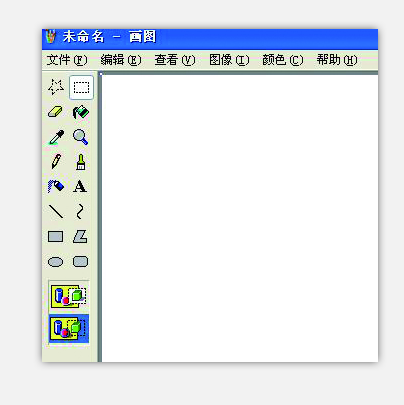Select the Magnifier tool
Screen dimensions: 404x405
point(81,137)
